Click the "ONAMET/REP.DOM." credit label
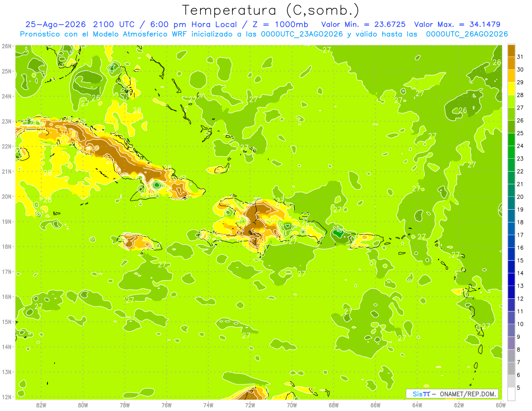 pos(468,394)
